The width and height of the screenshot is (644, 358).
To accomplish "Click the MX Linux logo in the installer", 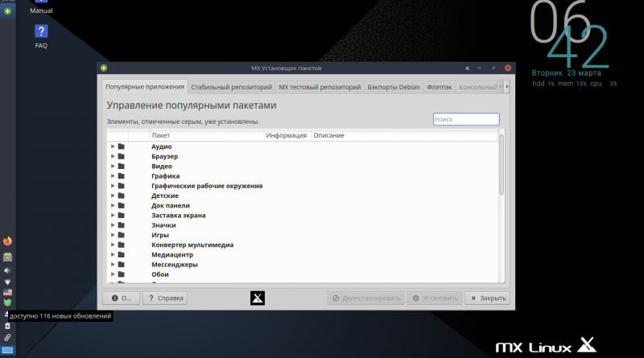I will pyautogui.click(x=258, y=298).
